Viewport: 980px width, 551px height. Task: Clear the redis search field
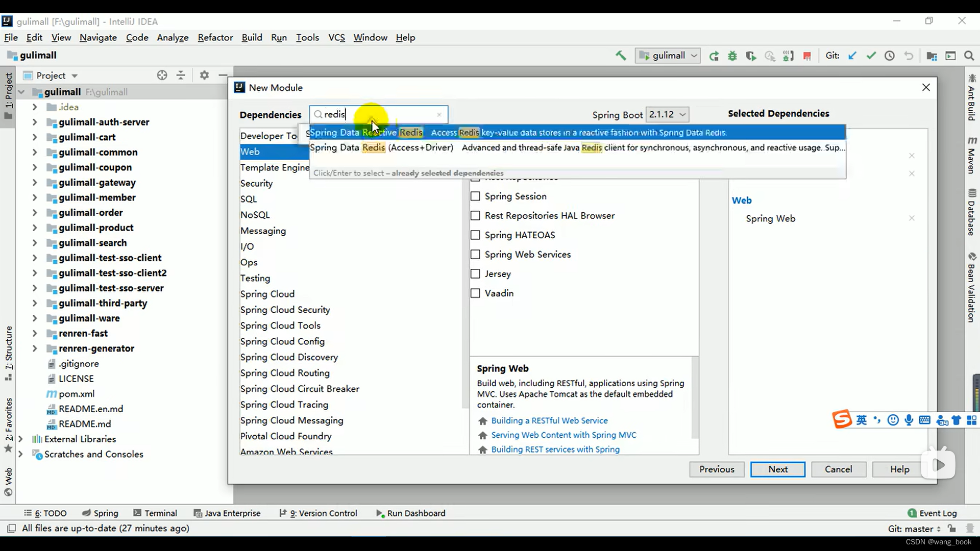tap(439, 115)
